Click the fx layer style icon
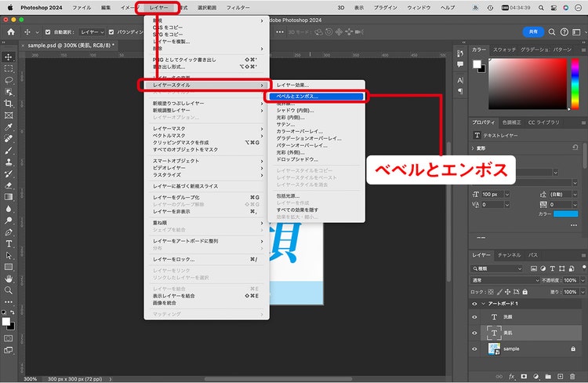 [x=511, y=376]
